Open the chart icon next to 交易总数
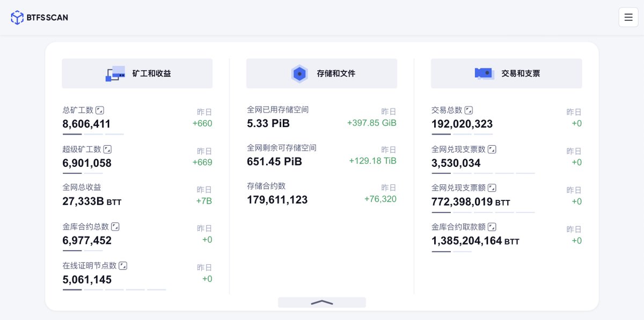644x320 pixels. (469, 109)
